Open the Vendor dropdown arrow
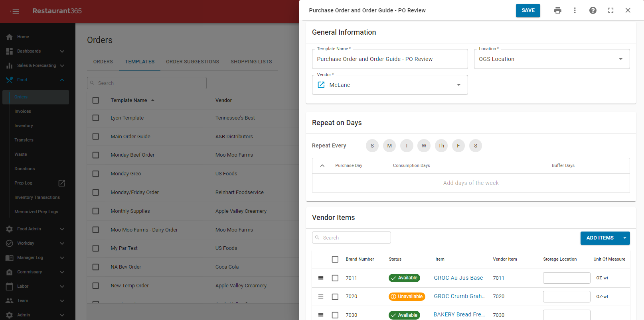Screen dimensions: 644x320 coord(459,85)
